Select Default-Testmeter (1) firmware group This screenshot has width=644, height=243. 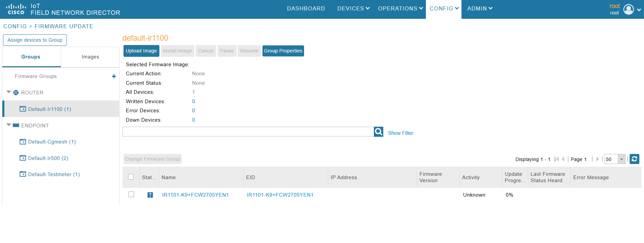pyautogui.click(x=54, y=174)
